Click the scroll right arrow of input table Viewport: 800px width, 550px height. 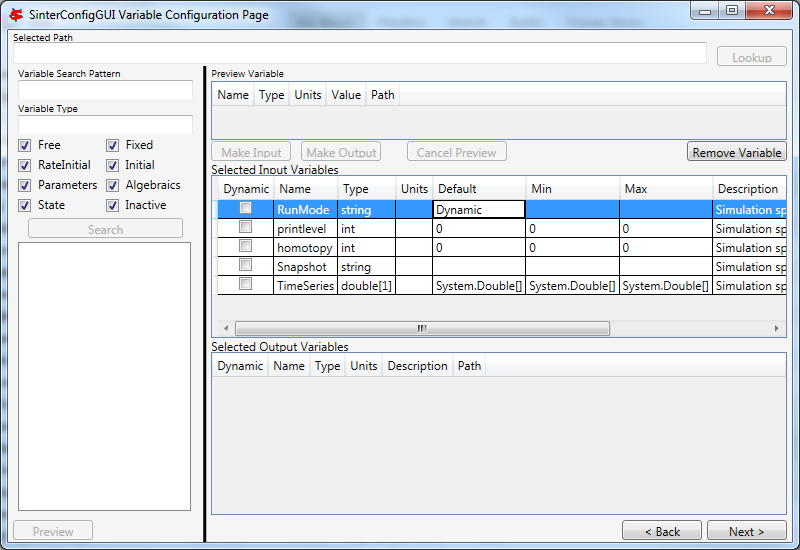[777, 328]
